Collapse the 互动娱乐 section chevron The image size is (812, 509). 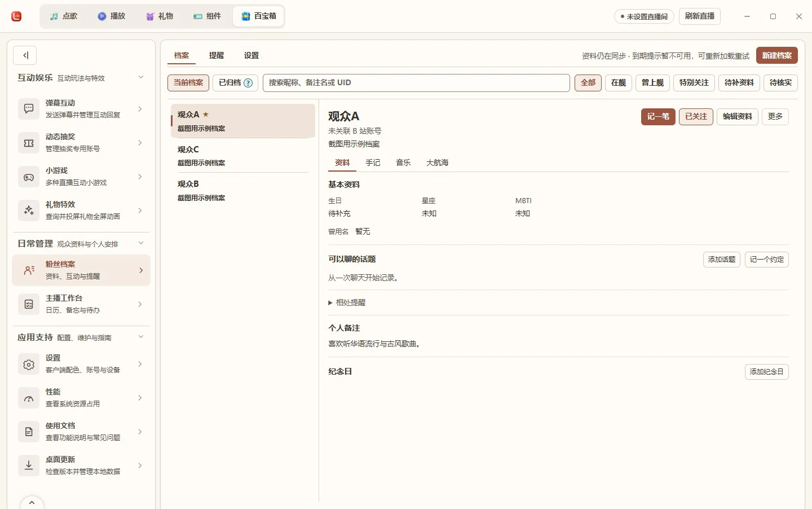tap(141, 77)
